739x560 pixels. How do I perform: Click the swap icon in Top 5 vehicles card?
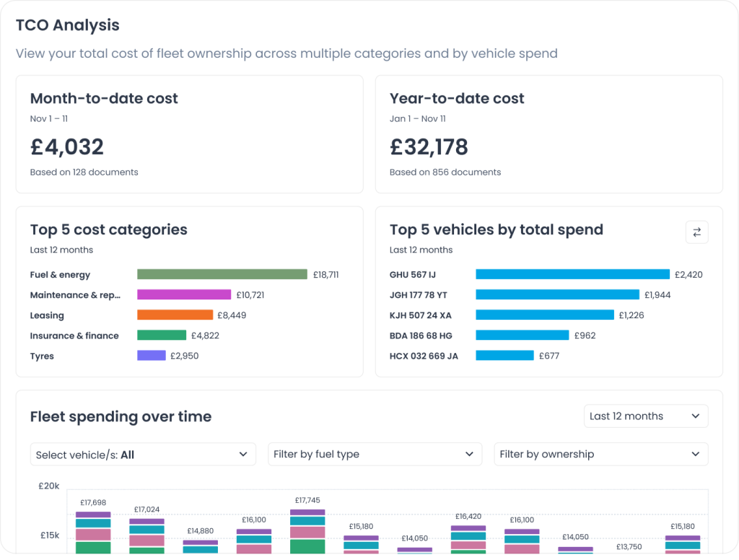696,232
